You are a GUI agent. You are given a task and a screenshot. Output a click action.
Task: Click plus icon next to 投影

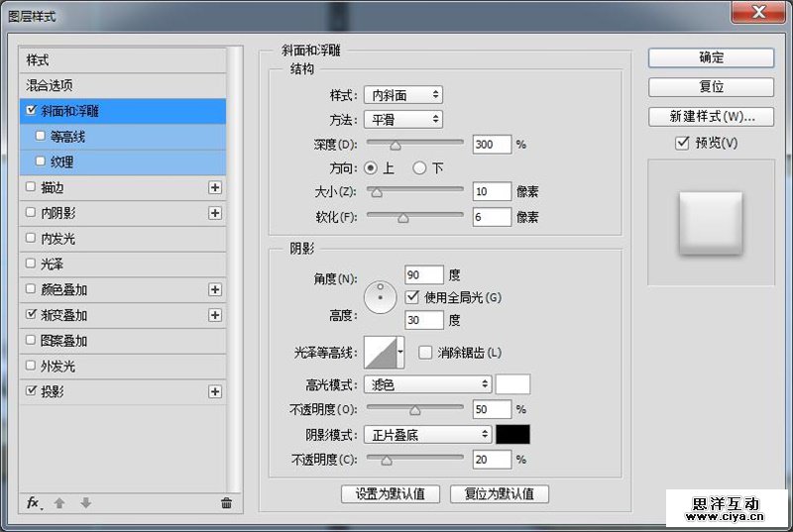point(215,392)
